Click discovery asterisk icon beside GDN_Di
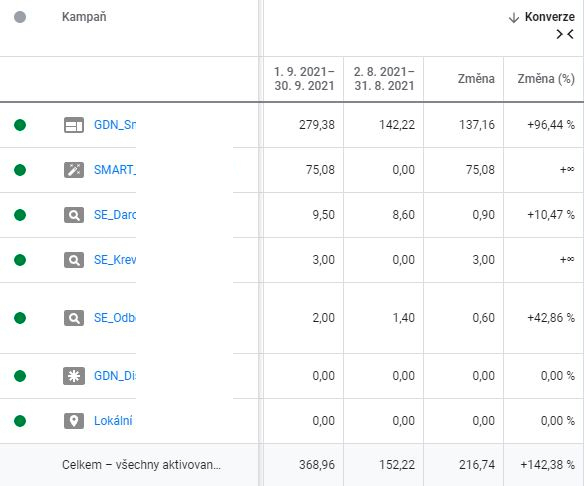584x486 pixels. 74,376
